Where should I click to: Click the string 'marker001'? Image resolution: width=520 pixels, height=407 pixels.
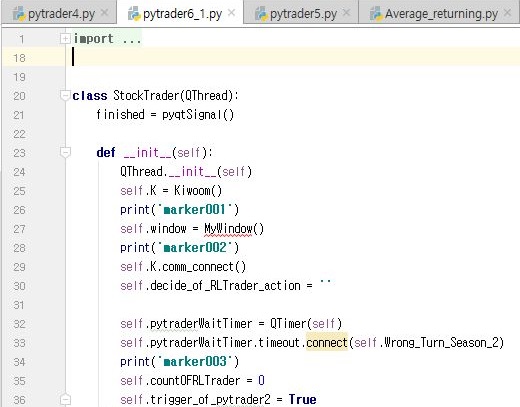(x=195, y=210)
